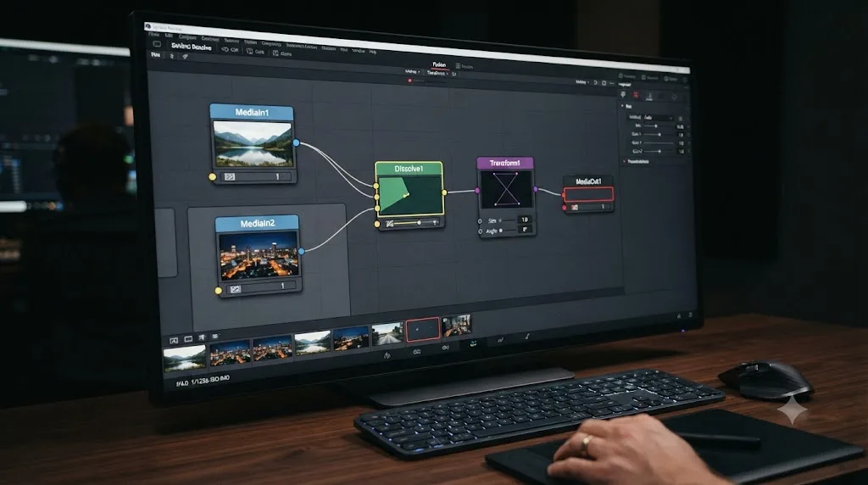Click the mix icon below Dissolve1 preview
The width and height of the screenshot is (868, 485).
pyautogui.click(x=390, y=224)
